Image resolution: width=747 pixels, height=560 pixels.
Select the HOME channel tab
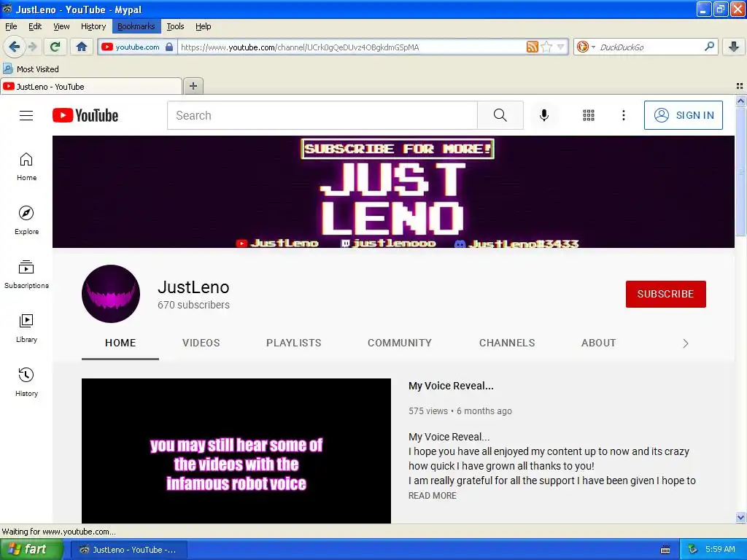[120, 343]
